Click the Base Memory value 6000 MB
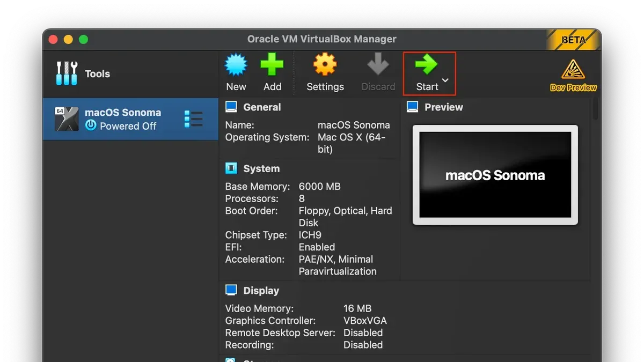 click(320, 187)
